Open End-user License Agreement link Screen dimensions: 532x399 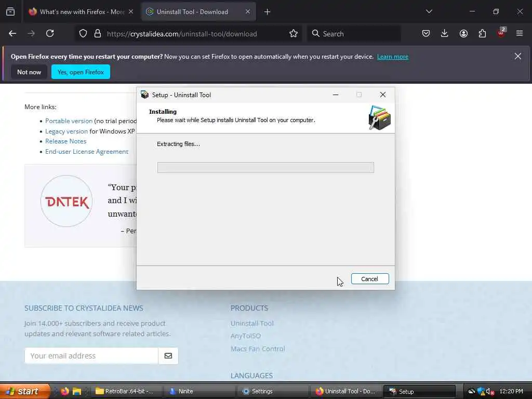click(x=87, y=152)
